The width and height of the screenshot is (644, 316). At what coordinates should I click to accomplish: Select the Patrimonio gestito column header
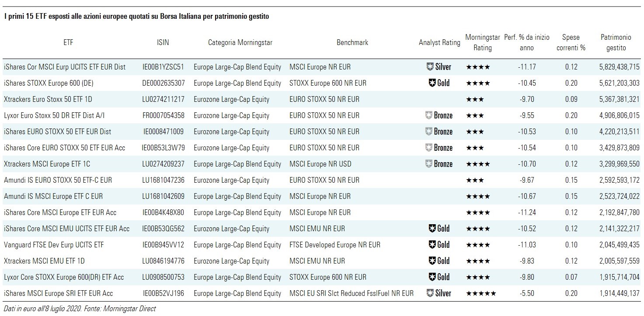tap(616, 42)
